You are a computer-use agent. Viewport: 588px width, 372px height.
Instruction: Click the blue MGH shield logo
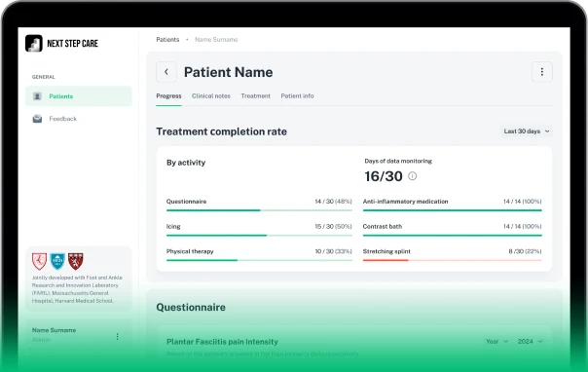(x=57, y=261)
